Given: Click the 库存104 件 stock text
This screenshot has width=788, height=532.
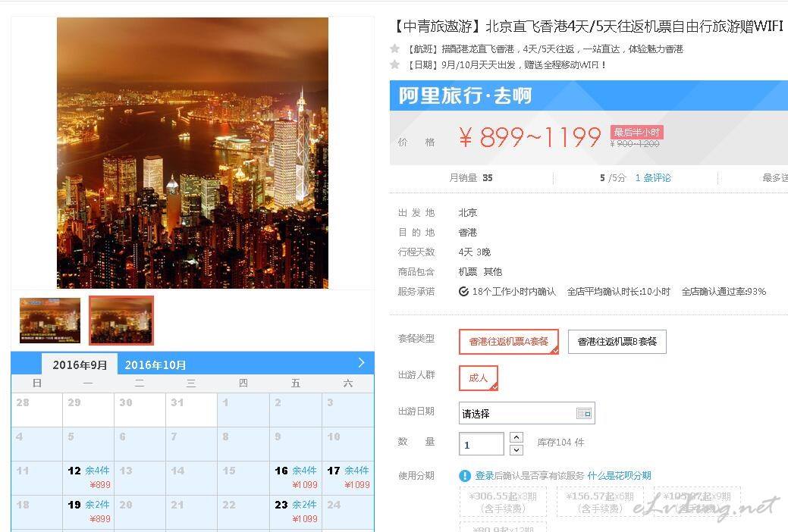Looking at the screenshot, I should [x=560, y=442].
